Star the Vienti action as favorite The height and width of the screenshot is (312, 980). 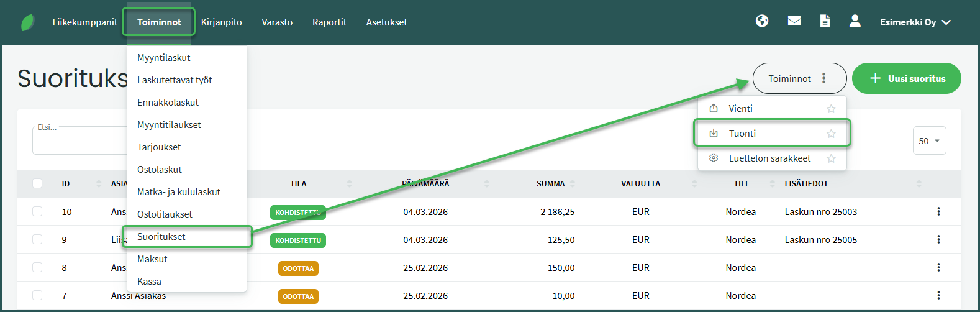coord(831,109)
